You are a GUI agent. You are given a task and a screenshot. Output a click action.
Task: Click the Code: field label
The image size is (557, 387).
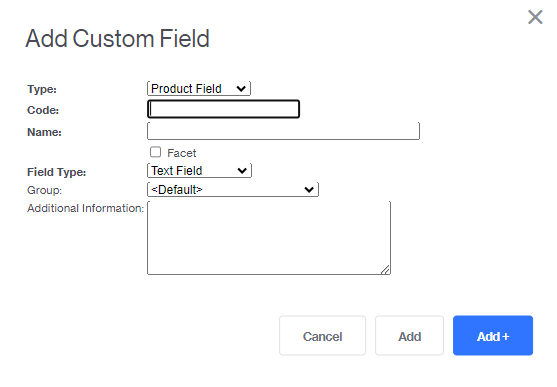pos(43,110)
